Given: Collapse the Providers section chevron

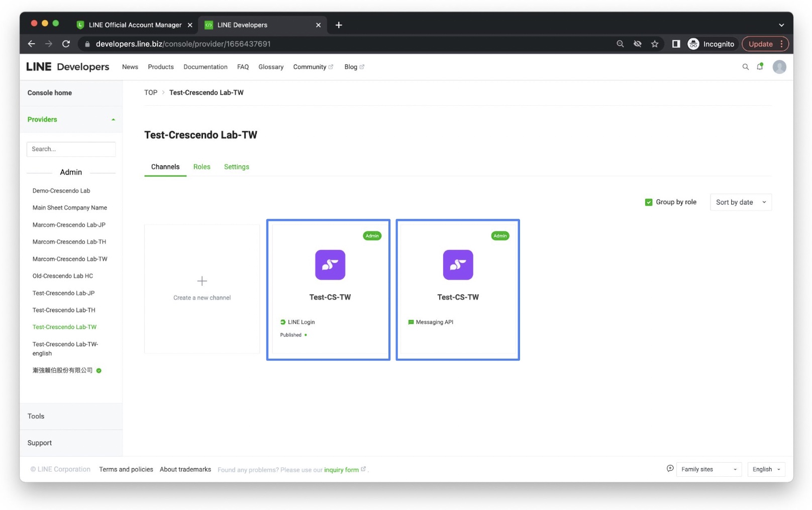Looking at the screenshot, I should 113,120.
